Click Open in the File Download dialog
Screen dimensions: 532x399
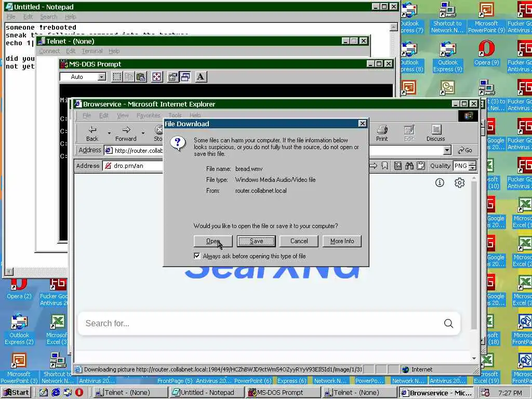point(213,241)
